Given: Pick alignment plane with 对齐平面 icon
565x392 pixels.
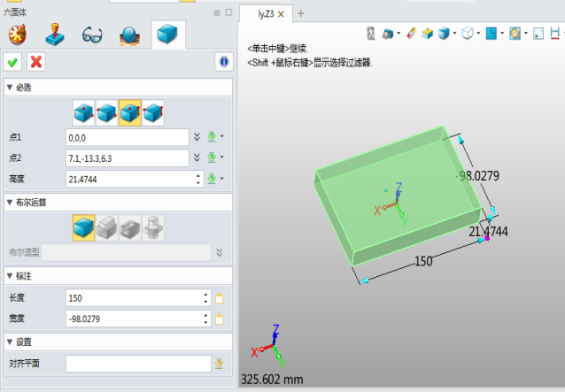Looking at the screenshot, I should pyautogui.click(x=218, y=363).
